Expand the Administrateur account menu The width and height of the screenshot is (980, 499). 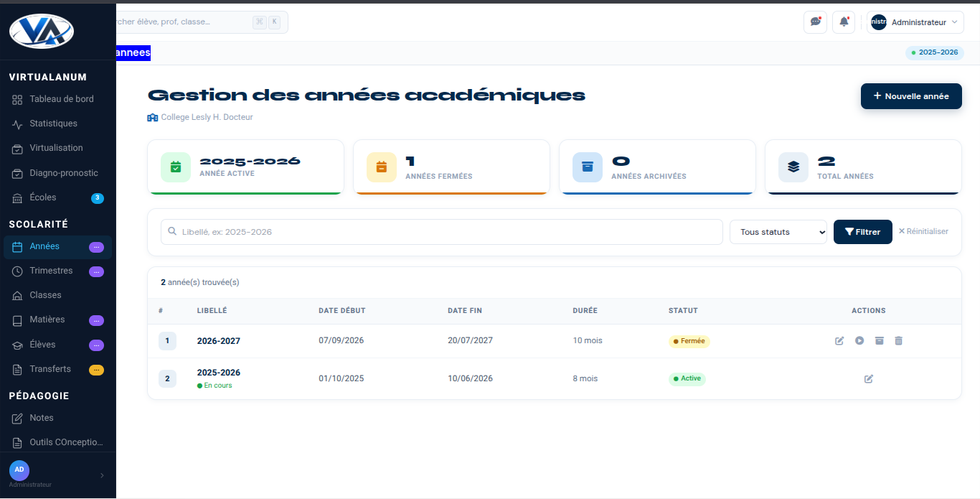click(x=914, y=22)
